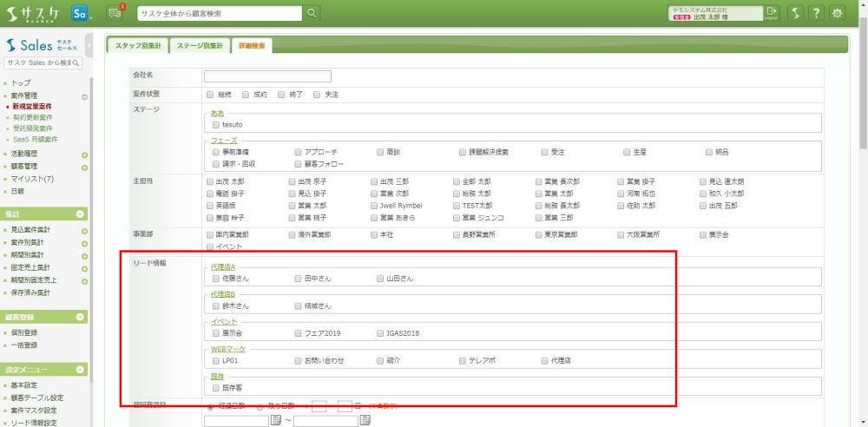This screenshot has width=868, height=427.
Task: Switch to the ステージ別集計 tab
Action: (199, 46)
